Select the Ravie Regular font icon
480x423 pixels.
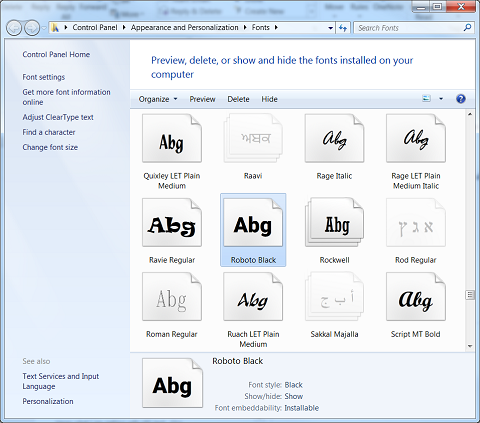click(172, 222)
